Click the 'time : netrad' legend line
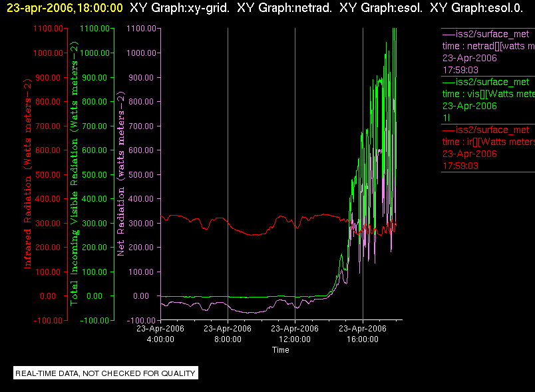This screenshot has height=392, width=535. (x=488, y=46)
